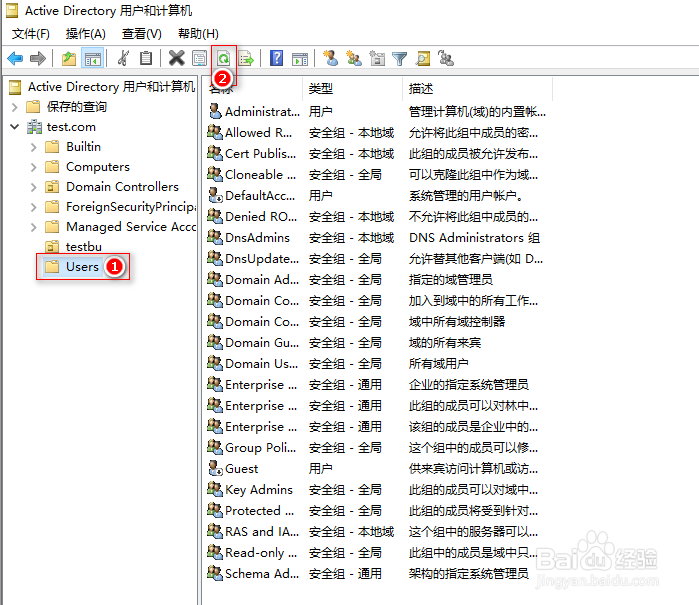Click the Export List icon
Viewport: 699px width, 605px height.
click(246, 58)
